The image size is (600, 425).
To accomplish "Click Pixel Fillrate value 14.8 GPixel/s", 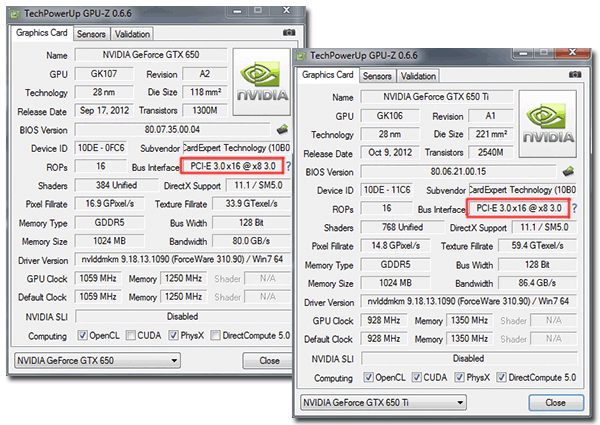I will coord(395,246).
